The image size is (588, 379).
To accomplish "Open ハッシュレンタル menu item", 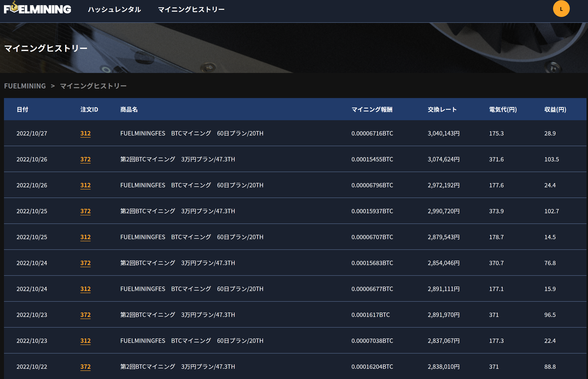I will (114, 9).
